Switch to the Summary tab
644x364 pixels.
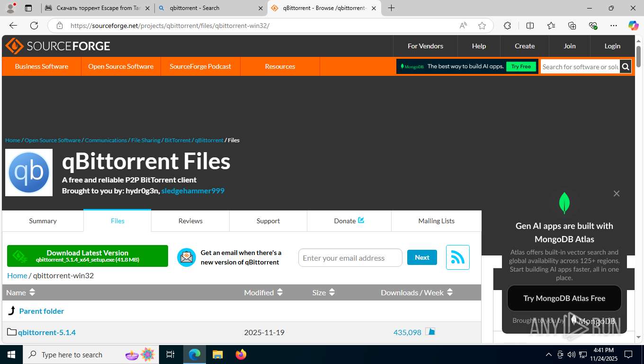point(43,221)
